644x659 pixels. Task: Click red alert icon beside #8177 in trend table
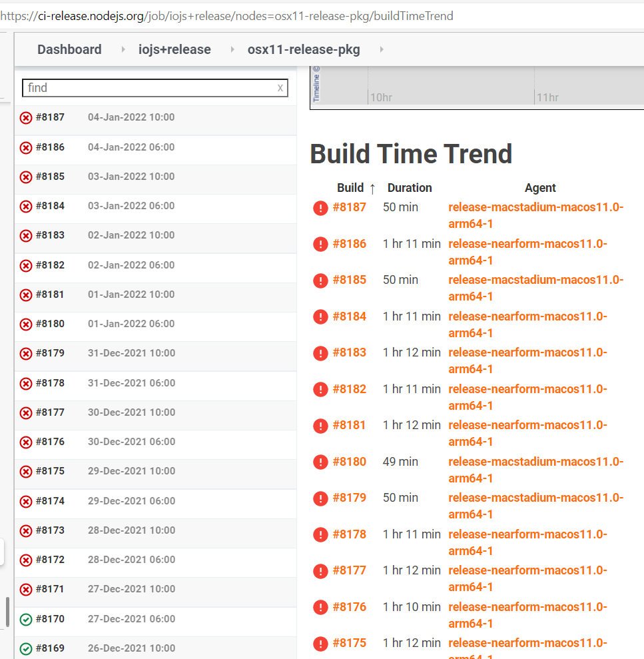pyautogui.click(x=320, y=571)
